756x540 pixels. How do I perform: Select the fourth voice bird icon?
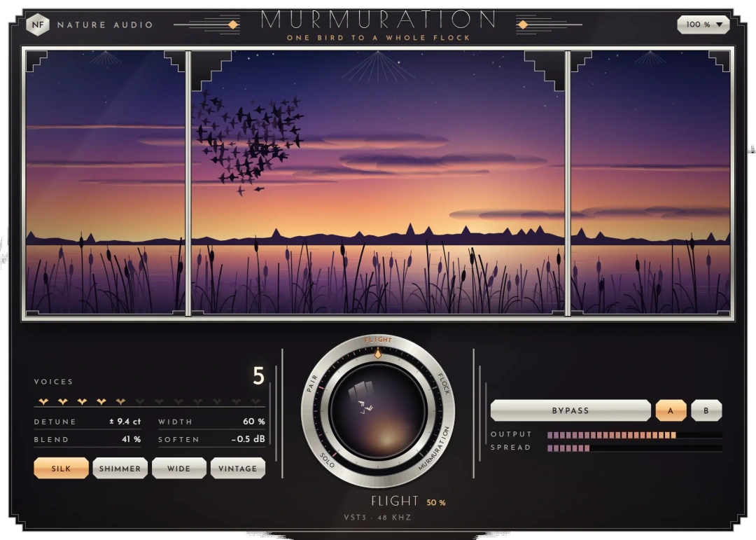pyautogui.click(x=101, y=401)
